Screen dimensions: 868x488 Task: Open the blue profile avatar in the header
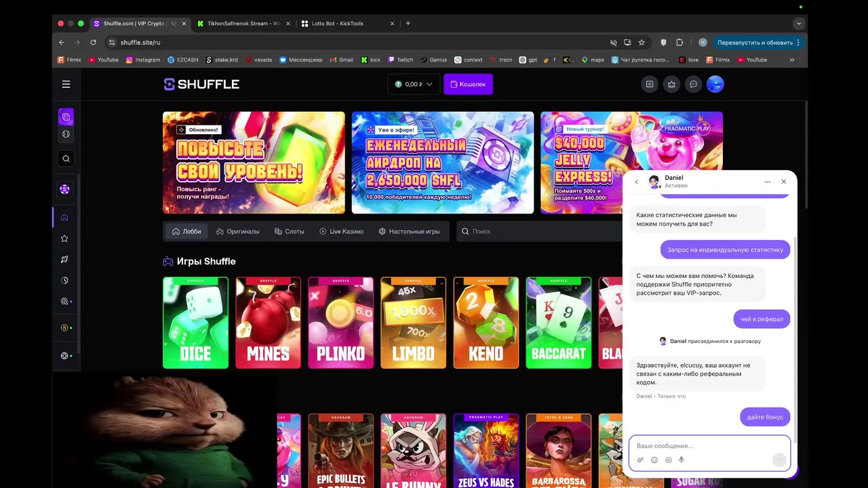click(x=715, y=84)
